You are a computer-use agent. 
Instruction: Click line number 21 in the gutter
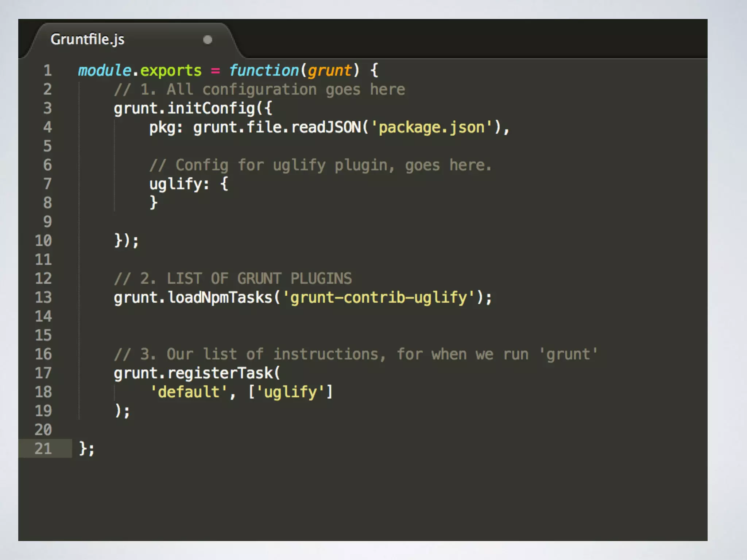(43, 448)
